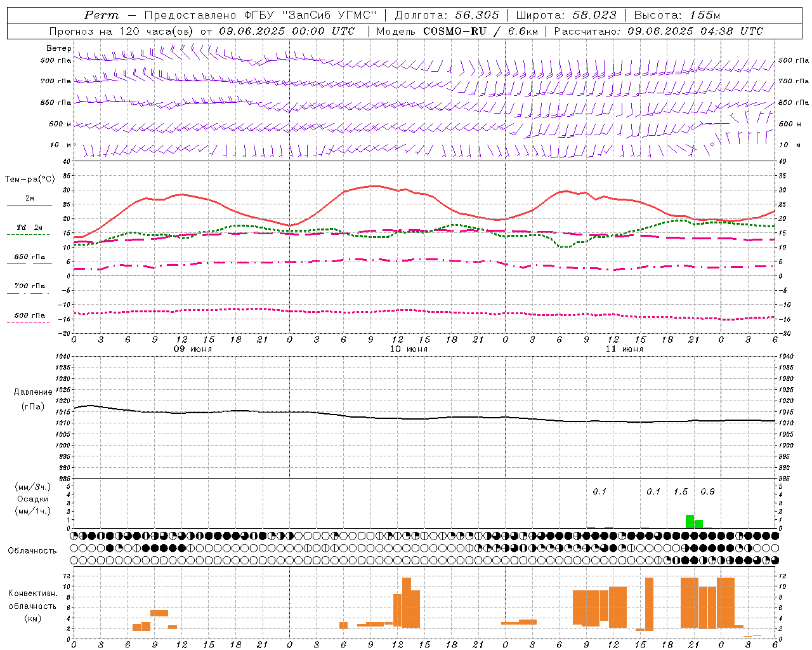
Task: Click the "Td 2м" legend label
Action: click(30, 227)
